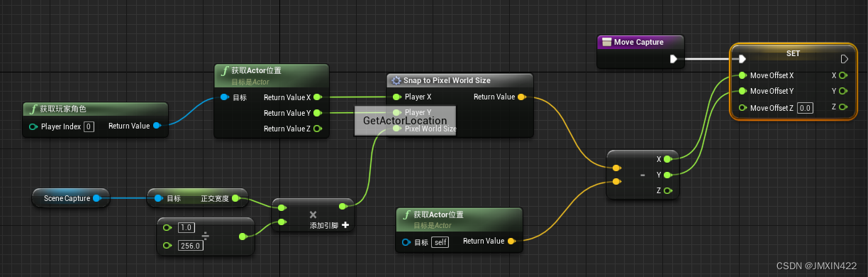This screenshot has width=868, height=277.
Task: Click the Return Value Y output pin
Action: (x=317, y=113)
